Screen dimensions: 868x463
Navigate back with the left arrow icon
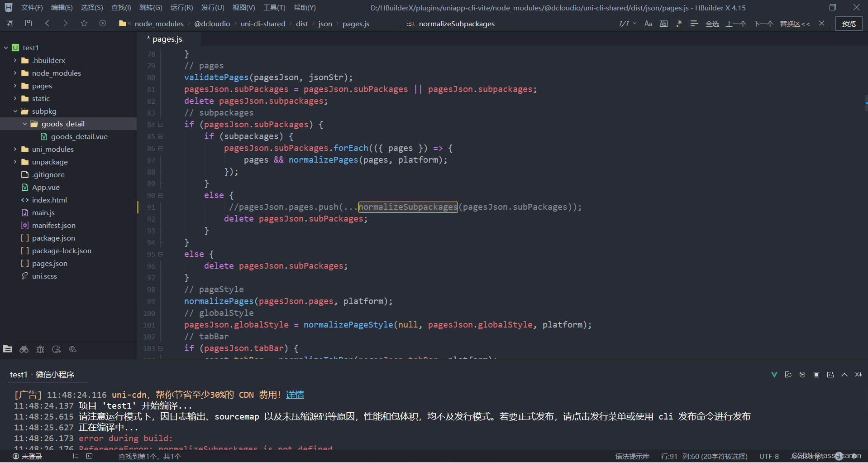pos(47,23)
